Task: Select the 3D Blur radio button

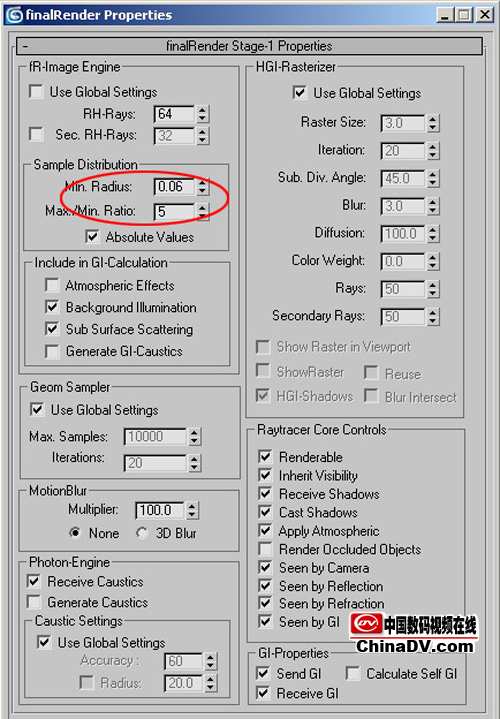Action: click(142, 533)
